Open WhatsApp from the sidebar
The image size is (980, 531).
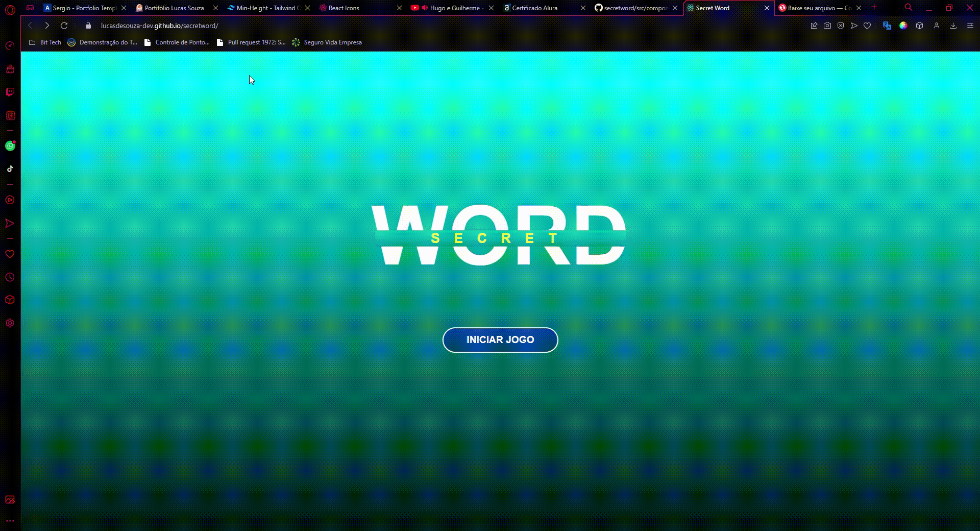tap(10, 146)
